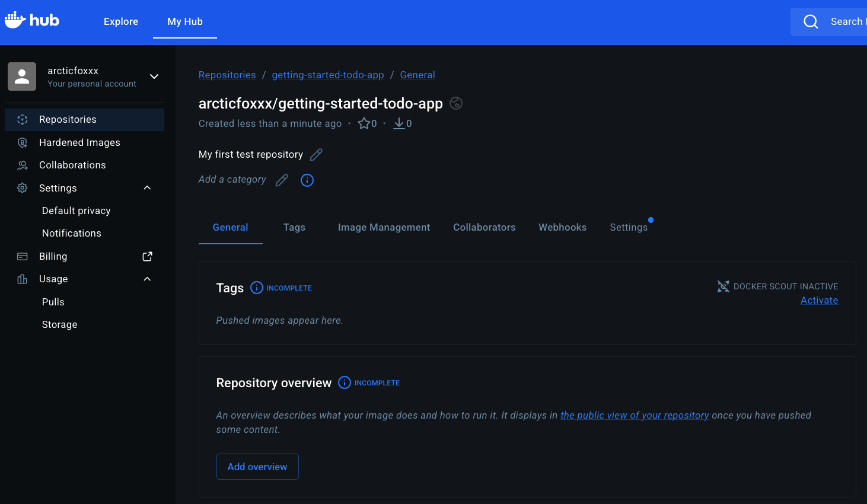The width and height of the screenshot is (867, 504).
Task: Switch to the Webhooks tab
Action: click(x=563, y=228)
